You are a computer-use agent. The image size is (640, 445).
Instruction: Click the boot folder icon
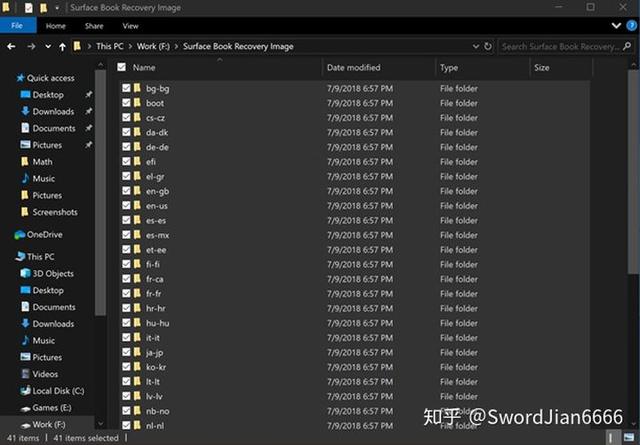pos(137,103)
